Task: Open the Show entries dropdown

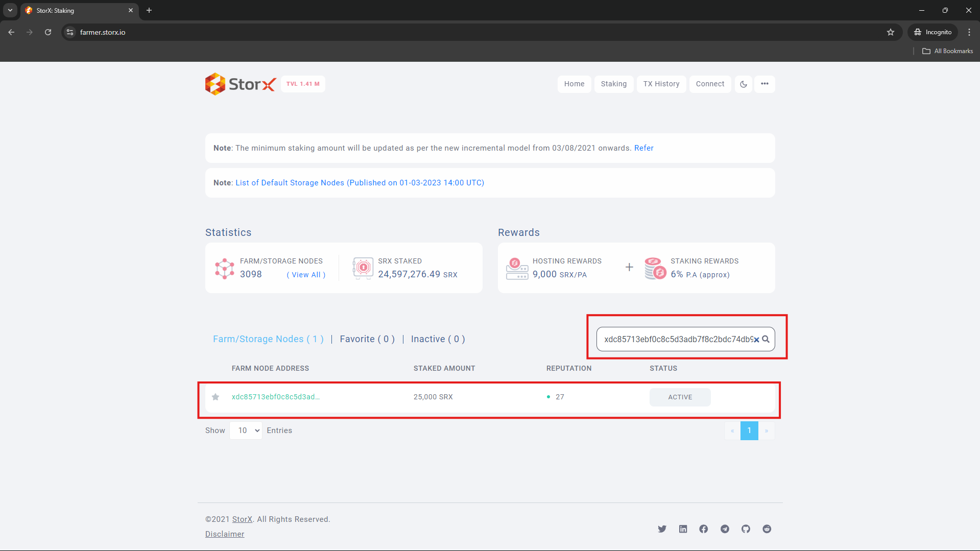Action: click(246, 430)
